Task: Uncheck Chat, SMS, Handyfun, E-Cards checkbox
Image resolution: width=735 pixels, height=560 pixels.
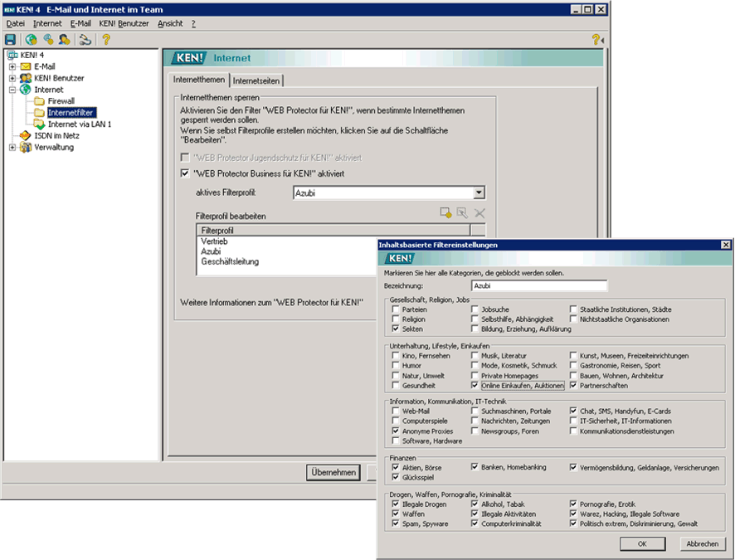Action: [x=573, y=411]
